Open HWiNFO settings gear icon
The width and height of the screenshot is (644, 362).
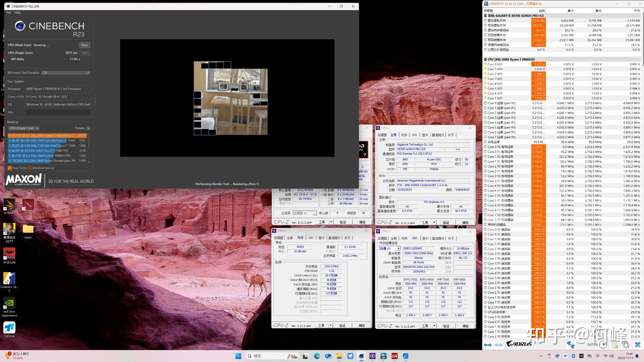click(626, 345)
